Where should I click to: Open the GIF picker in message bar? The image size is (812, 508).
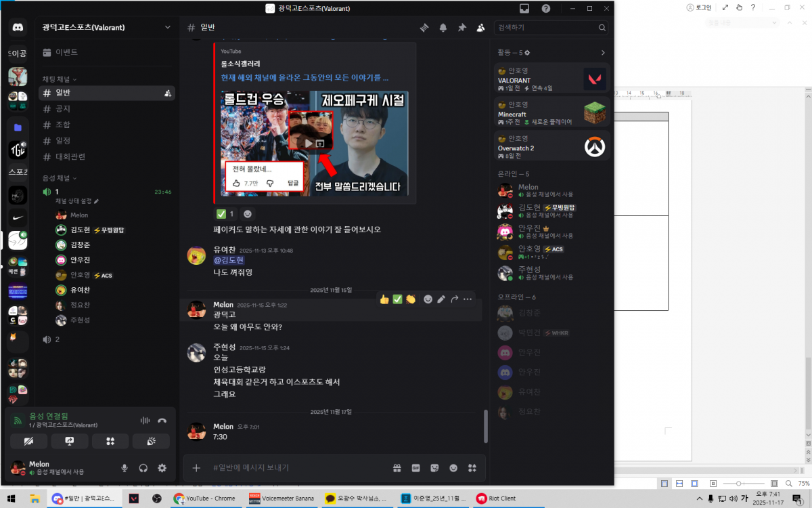(415, 467)
